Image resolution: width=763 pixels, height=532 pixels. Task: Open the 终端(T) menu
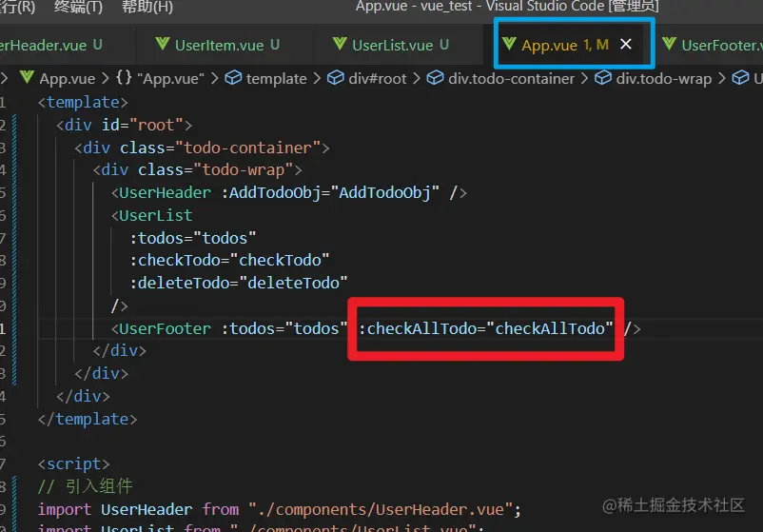(78, 7)
